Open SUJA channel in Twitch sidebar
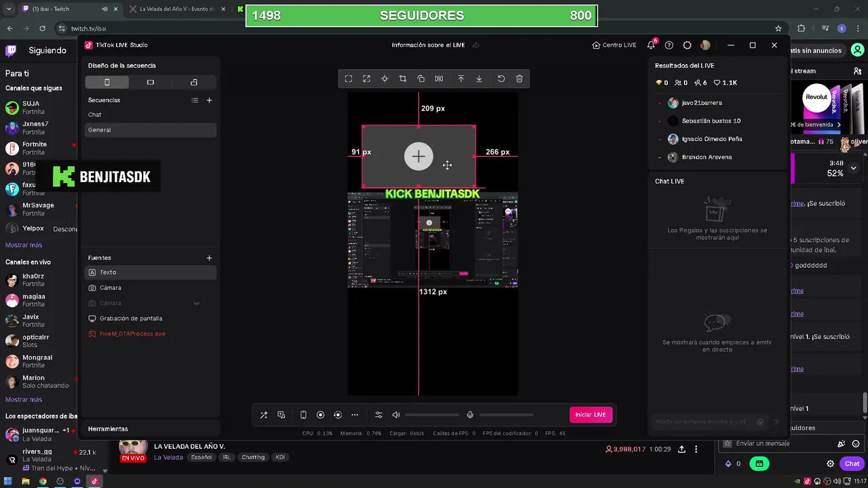Screen dimensions: 868x488 [39, 108]
